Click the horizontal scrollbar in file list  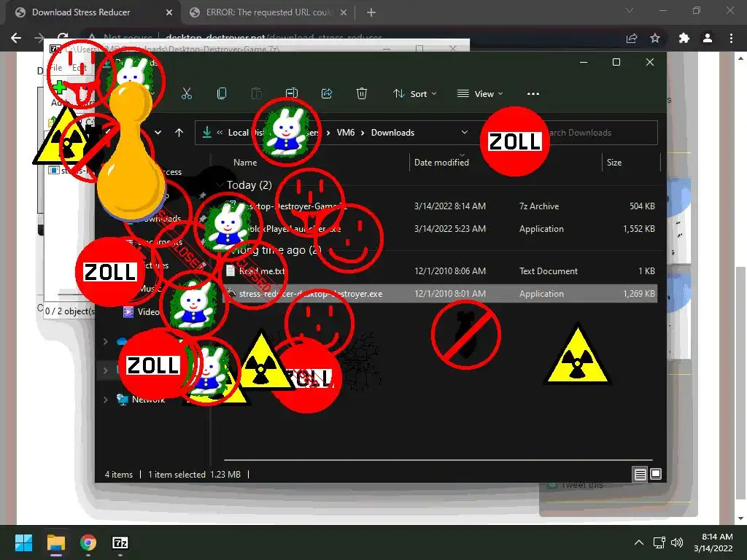click(x=438, y=460)
